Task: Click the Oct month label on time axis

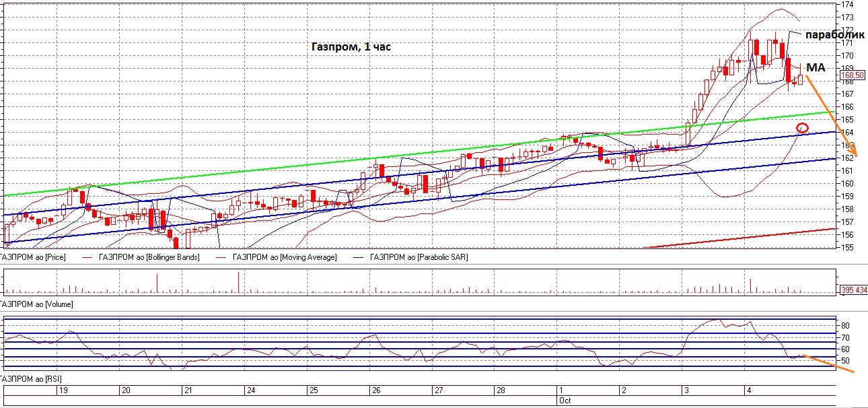Action: pyautogui.click(x=565, y=400)
